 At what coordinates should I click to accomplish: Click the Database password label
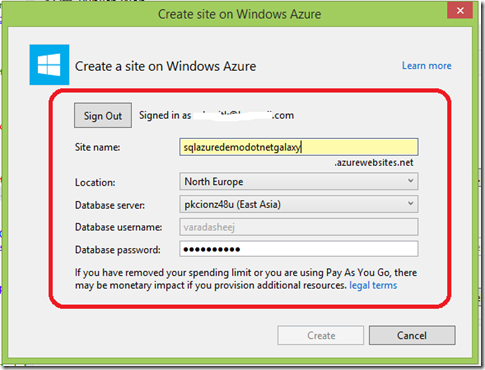118,250
